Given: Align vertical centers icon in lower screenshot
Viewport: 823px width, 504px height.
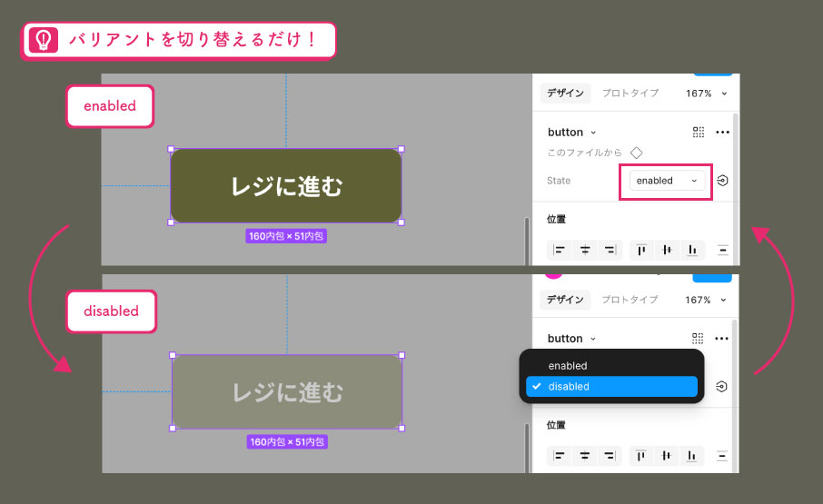Looking at the screenshot, I should 666,456.
